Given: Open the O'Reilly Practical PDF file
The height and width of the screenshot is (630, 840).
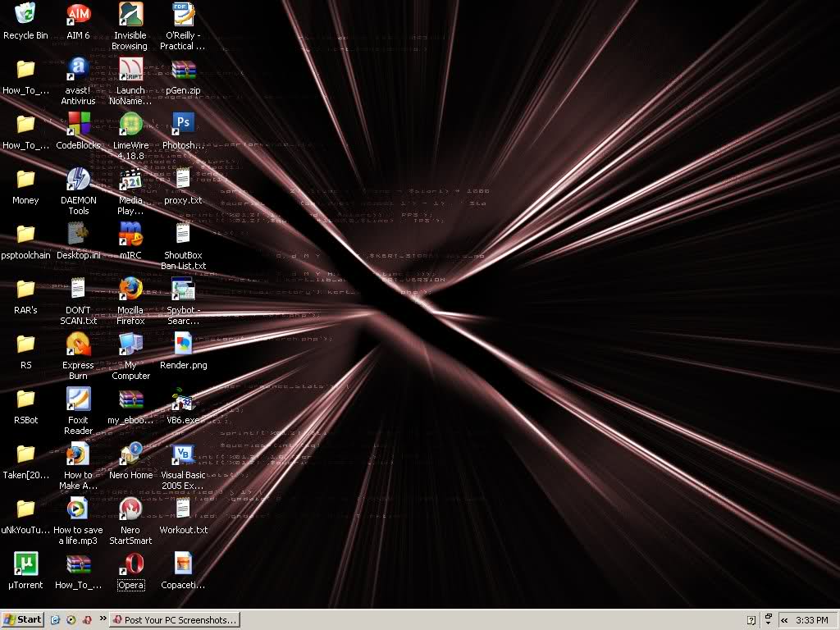Looking at the screenshot, I should tap(183, 15).
